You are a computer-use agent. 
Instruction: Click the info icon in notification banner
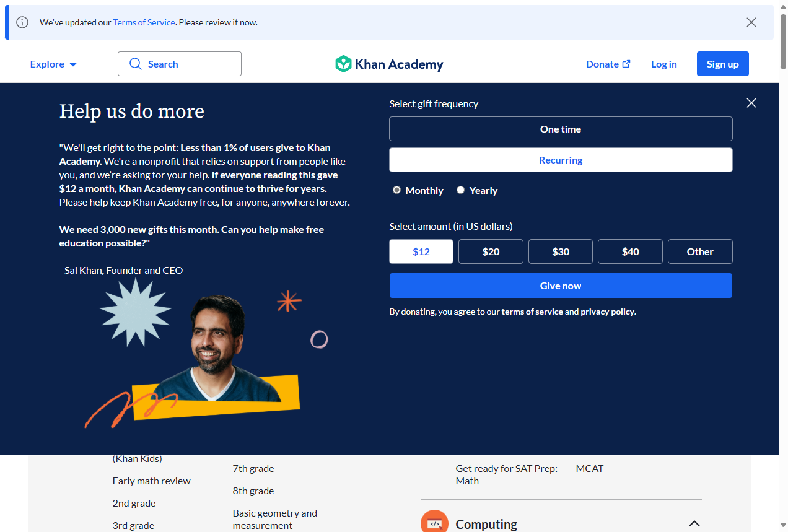[x=22, y=22]
